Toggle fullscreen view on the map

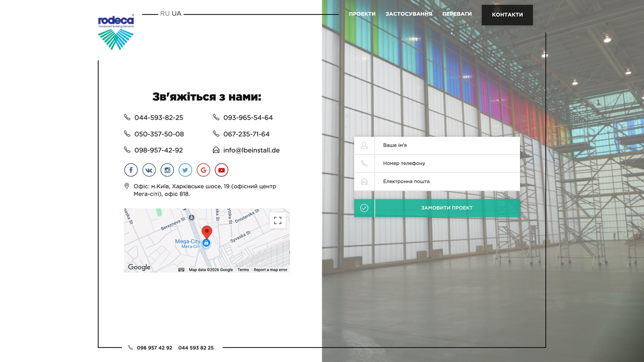click(x=278, y=220)
